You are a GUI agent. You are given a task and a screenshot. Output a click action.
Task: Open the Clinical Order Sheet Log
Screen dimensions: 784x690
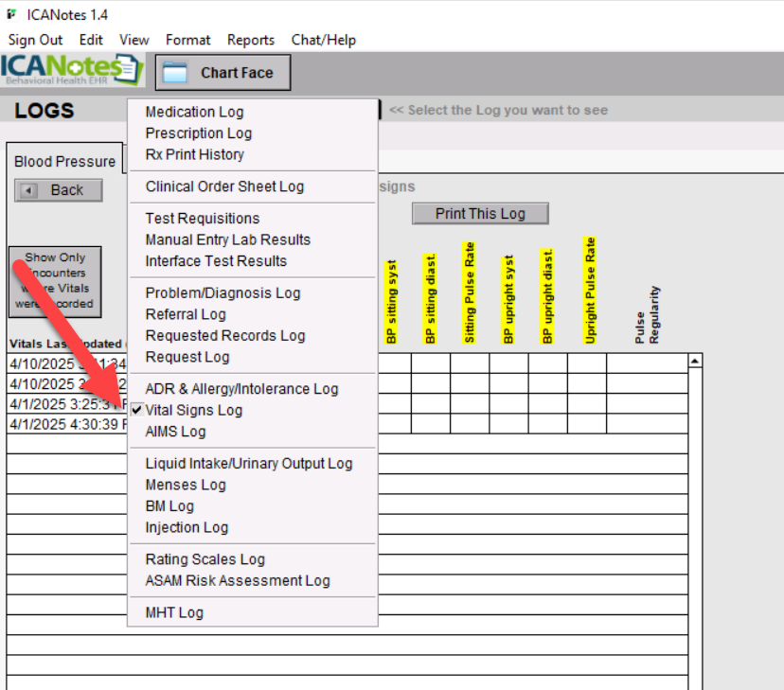point(224,186)
